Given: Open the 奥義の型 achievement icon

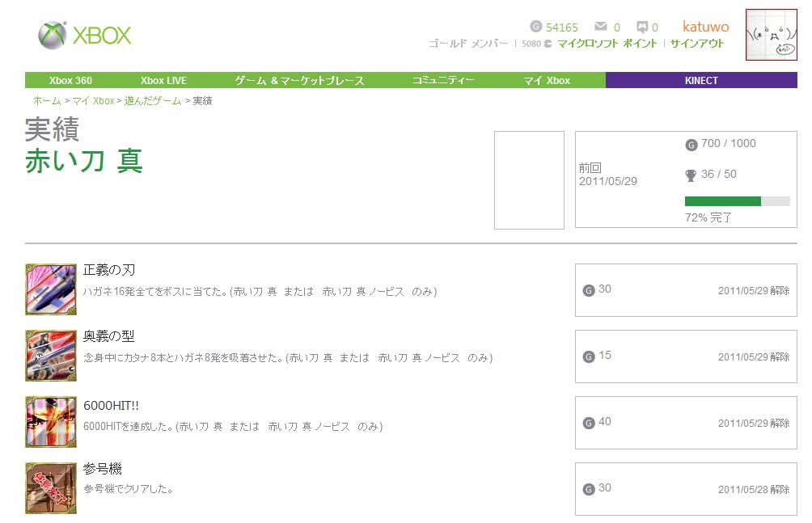Looking at the screenshot, I should [51, 355].
